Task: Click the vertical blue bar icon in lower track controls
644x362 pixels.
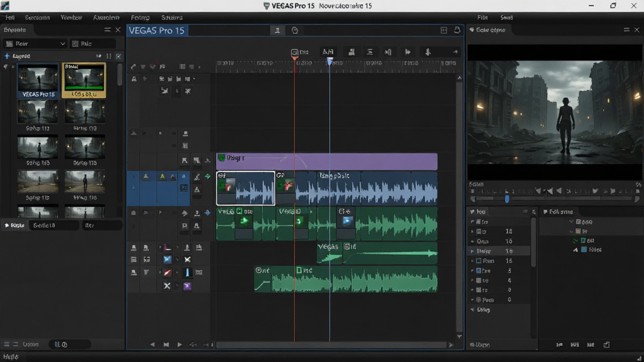Action: coord(187,273)
